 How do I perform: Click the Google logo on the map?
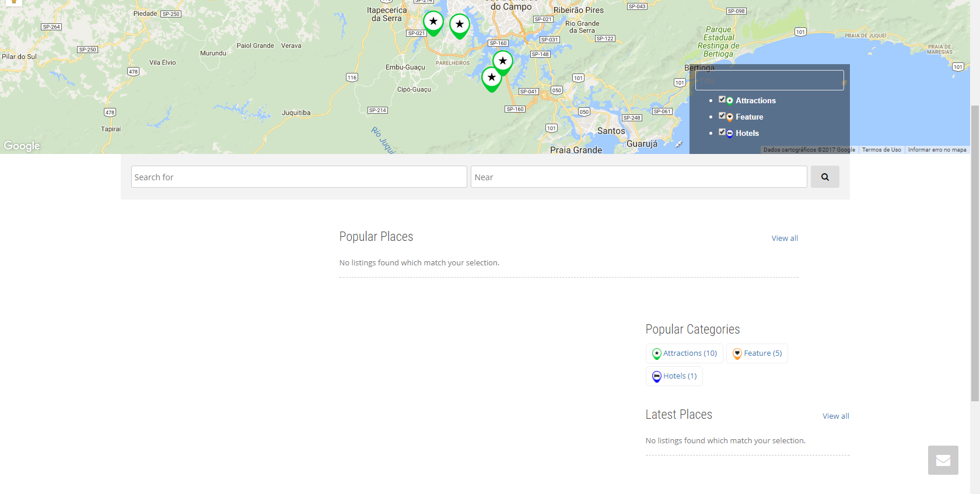[22, 146]
